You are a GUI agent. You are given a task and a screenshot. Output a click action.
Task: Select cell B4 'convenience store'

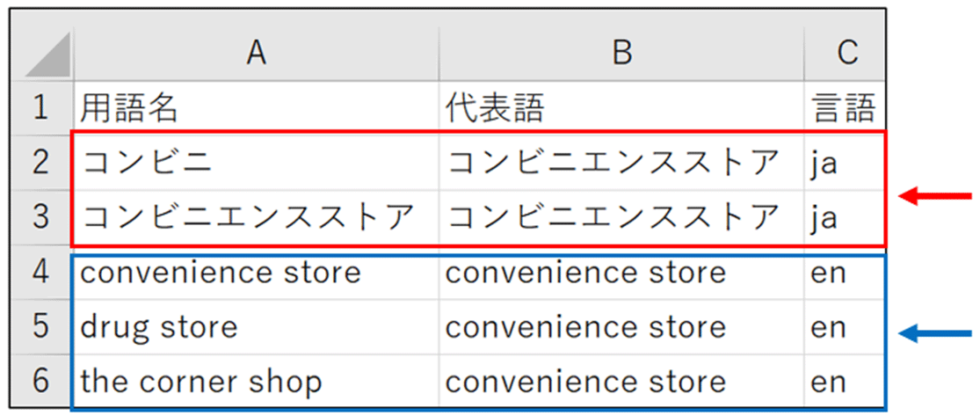click(621, 273)
